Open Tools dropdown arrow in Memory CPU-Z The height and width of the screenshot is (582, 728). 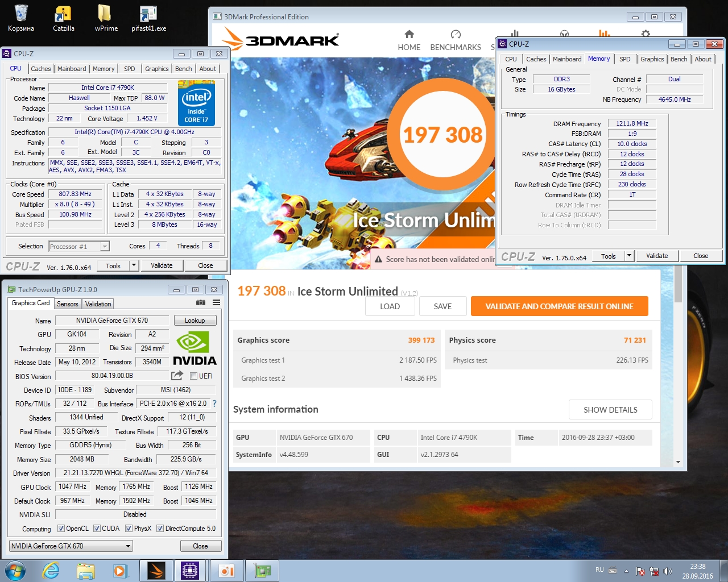click(629, 256)
